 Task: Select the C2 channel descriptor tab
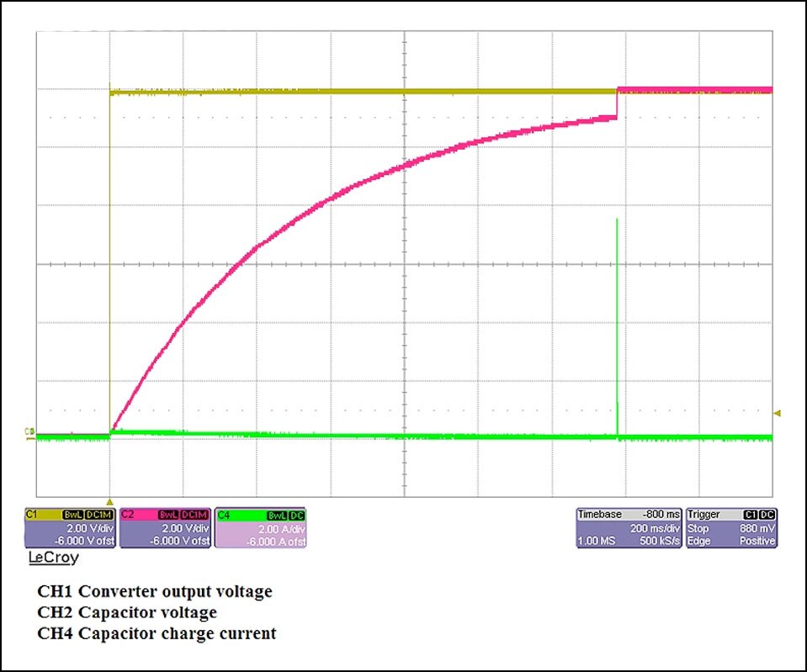click(x=129, y=513)
